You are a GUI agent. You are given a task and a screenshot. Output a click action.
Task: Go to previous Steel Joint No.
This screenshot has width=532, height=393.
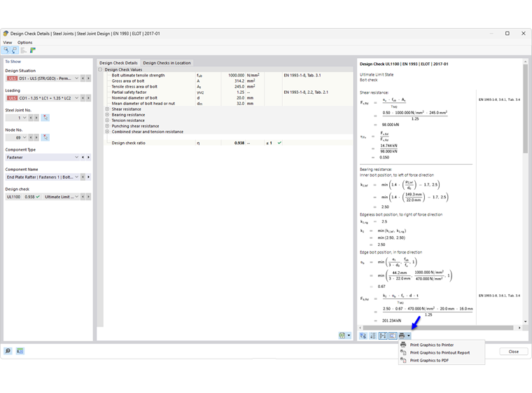tap(31, 118)
